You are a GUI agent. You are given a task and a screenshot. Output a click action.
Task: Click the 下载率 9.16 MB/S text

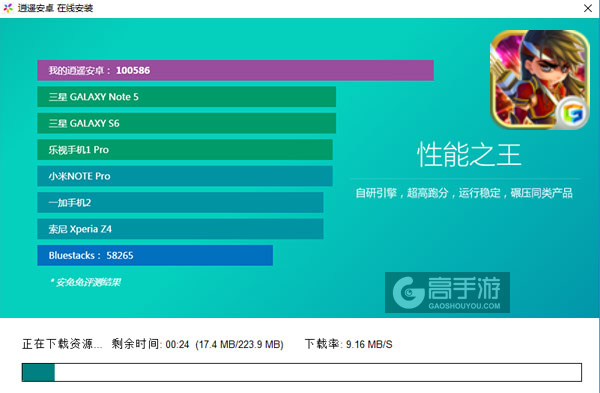(349, 344)
